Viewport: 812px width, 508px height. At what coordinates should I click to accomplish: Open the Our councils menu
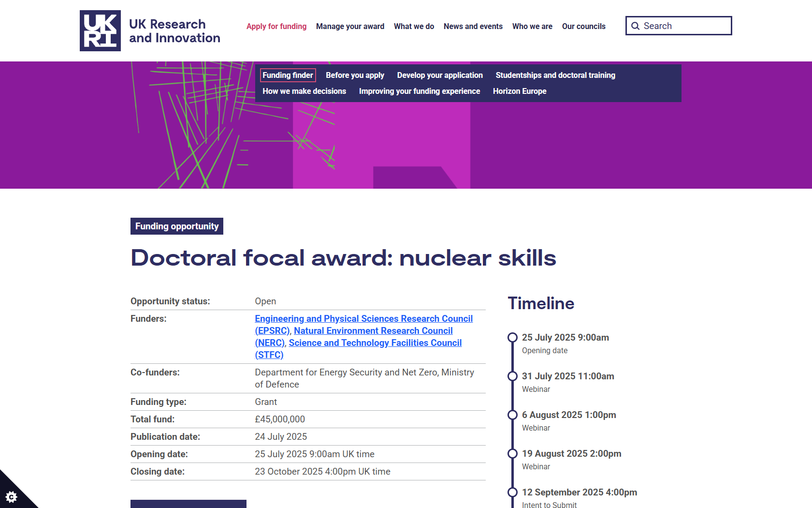[583, 26]
